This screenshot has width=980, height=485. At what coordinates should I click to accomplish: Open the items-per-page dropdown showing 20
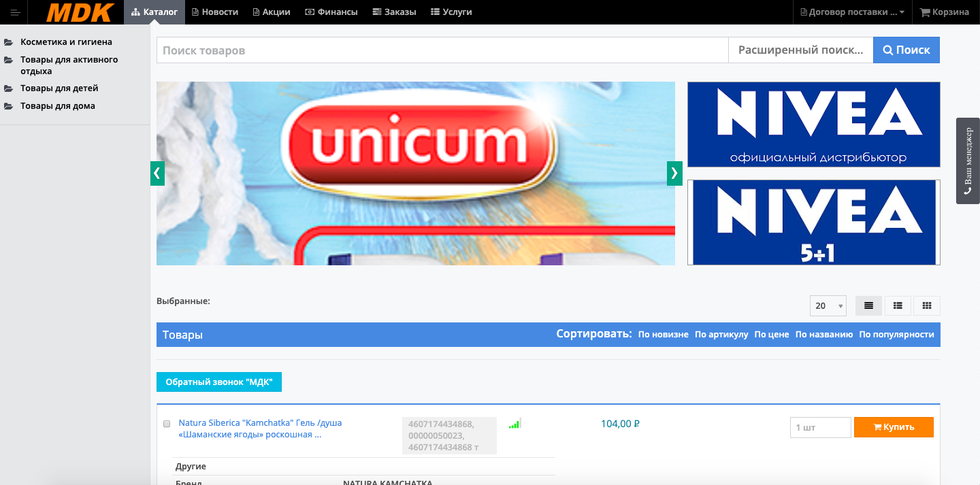[828, 306]
